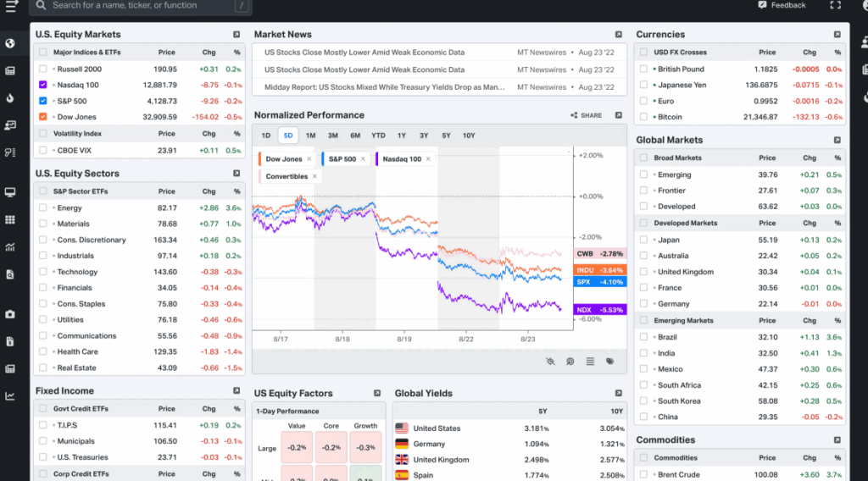Screen dimensions: 868x481
Task: Click the list icon below the chart
Action: tap(590, 362)
